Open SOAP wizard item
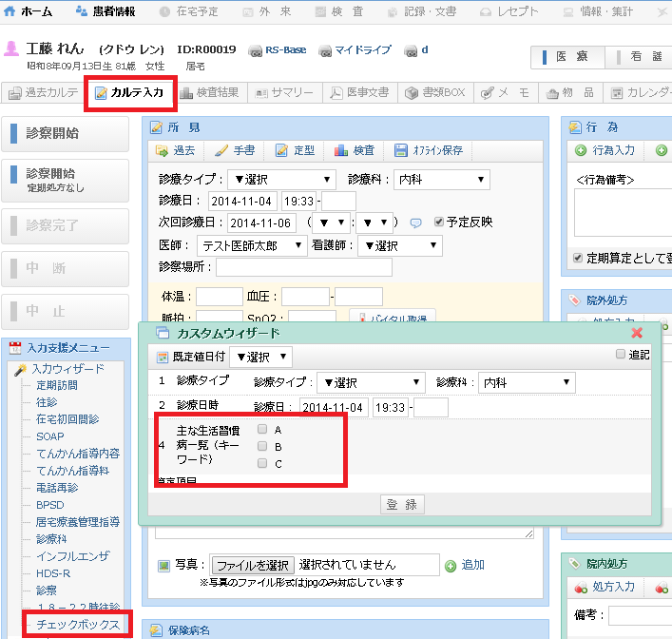This screenshot has width=672, height=639. pos(50,436)
